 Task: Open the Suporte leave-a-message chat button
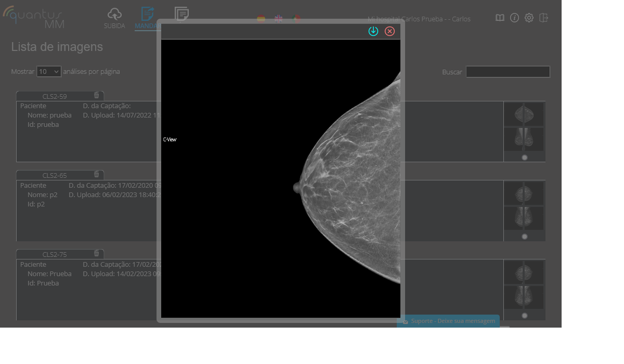pos(448,321)
